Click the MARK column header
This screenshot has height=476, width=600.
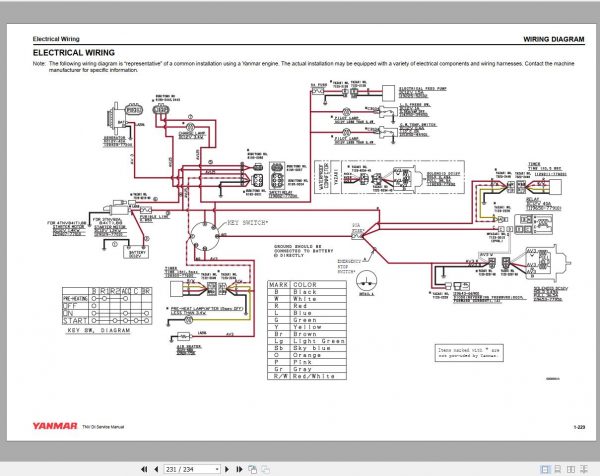[x=279, y=285]
